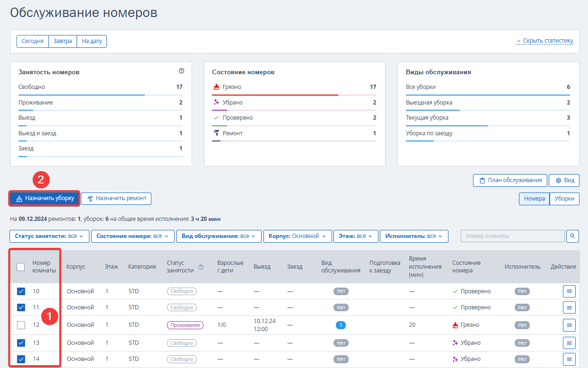Screen dimensions: 588x368
Task: Select the Завтра date tab
Action: [x=63, y=41]
